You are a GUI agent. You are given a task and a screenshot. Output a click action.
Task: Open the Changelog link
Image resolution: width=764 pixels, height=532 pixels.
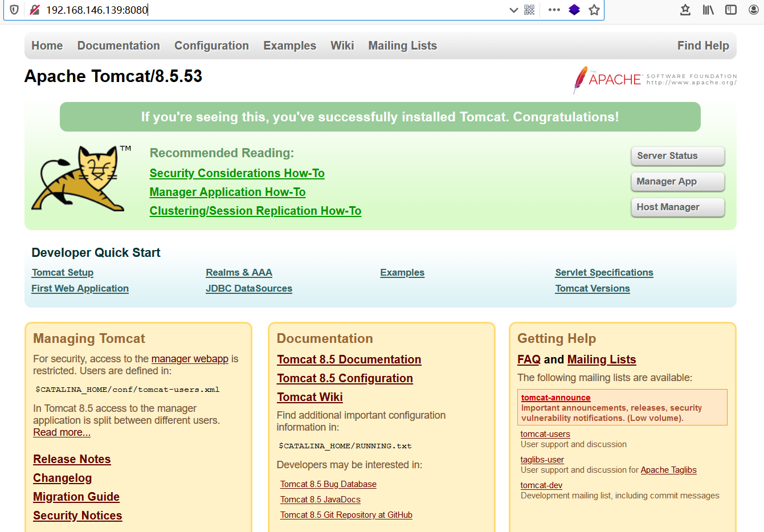pos(62,478)
